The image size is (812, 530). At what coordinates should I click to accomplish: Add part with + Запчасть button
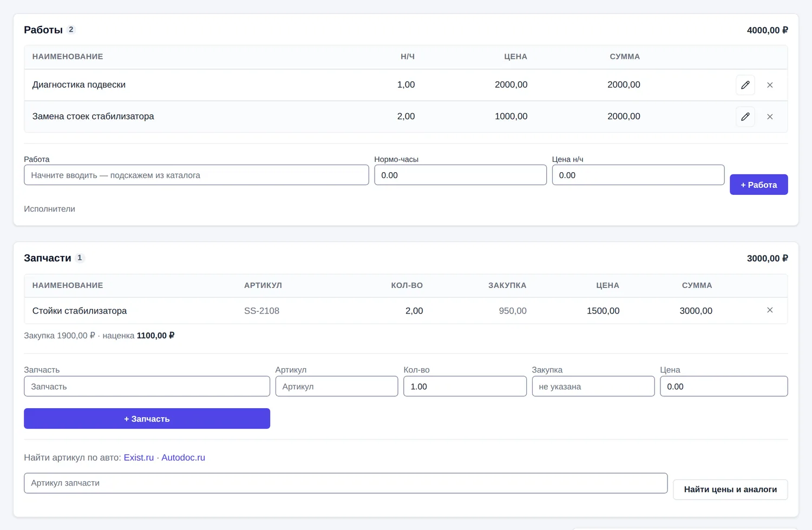[x=147, y=418]
